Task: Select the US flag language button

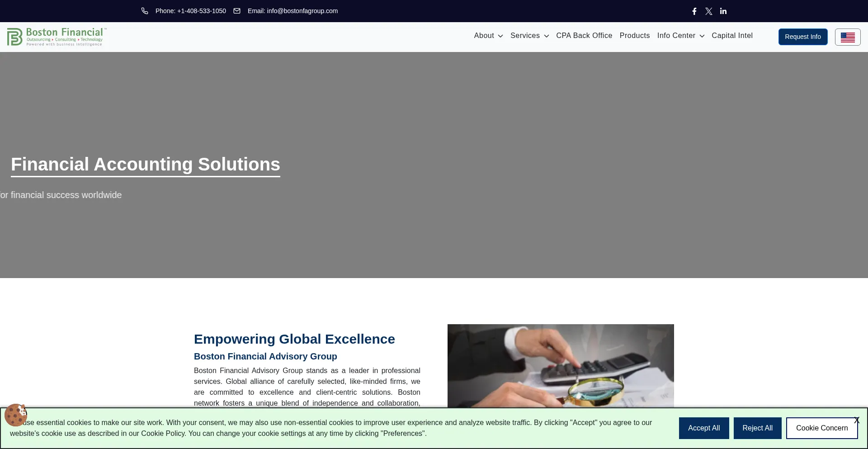Action: coord(847,37)
